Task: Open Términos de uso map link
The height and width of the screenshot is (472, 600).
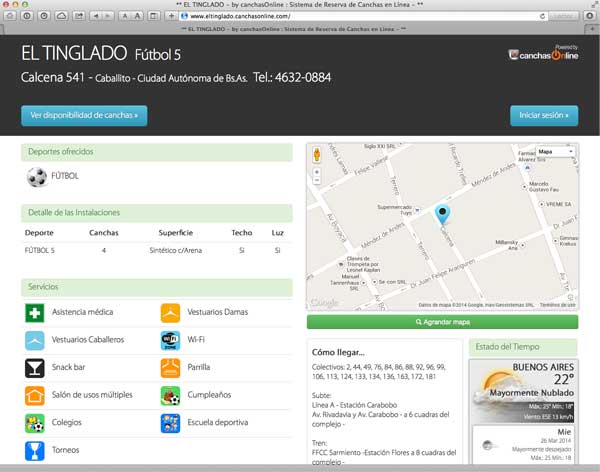Action: [558, 305]
